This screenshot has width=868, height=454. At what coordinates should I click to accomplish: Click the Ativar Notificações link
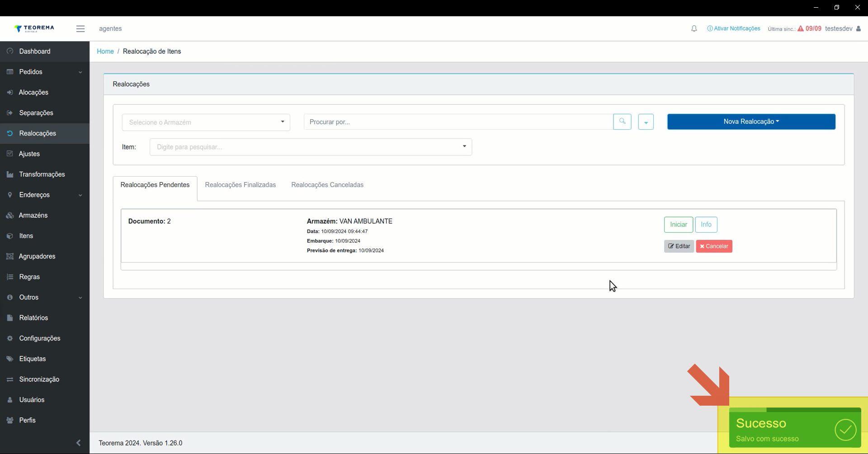tap(734, 28)
